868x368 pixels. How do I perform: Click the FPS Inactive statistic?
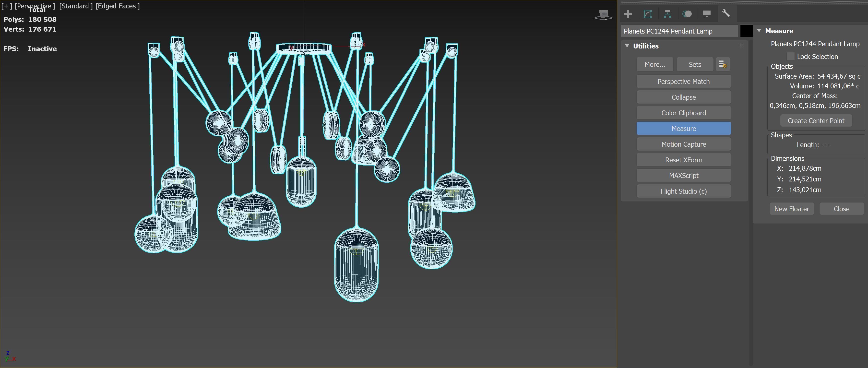[x=30, y=48]
